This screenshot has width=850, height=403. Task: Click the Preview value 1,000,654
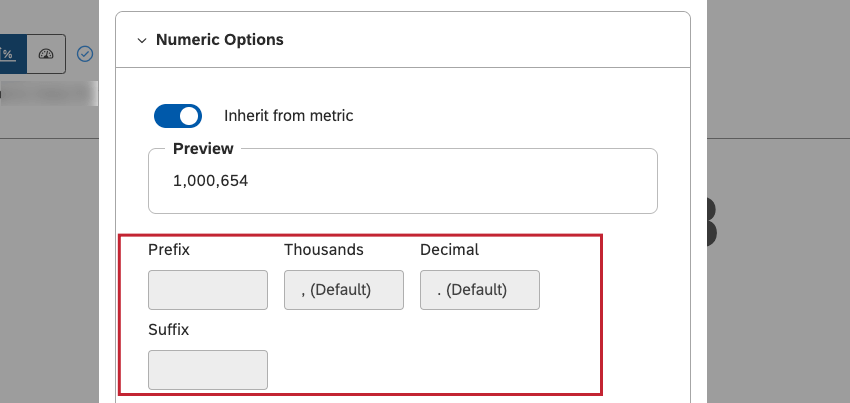[x=210, y=181]
